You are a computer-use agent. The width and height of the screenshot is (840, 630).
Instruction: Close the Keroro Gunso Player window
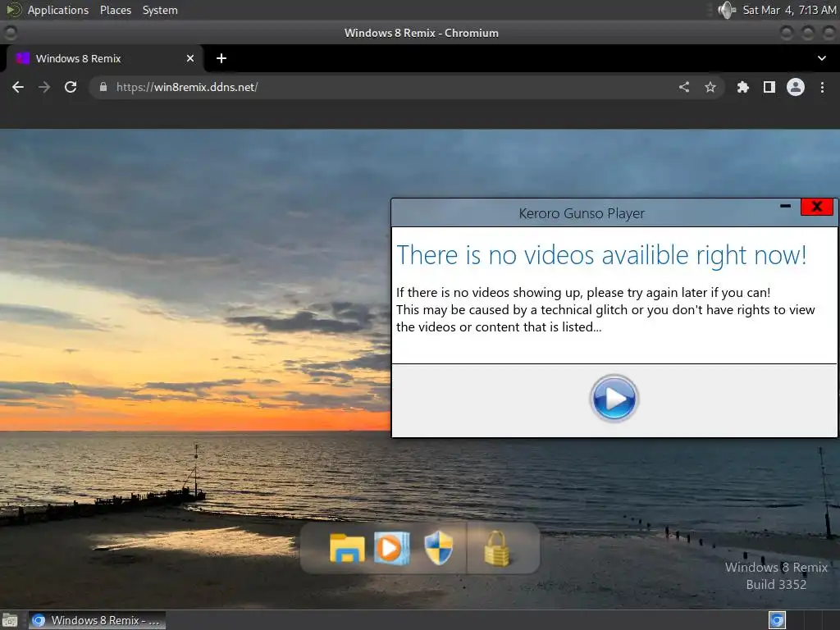click(817, 207)
